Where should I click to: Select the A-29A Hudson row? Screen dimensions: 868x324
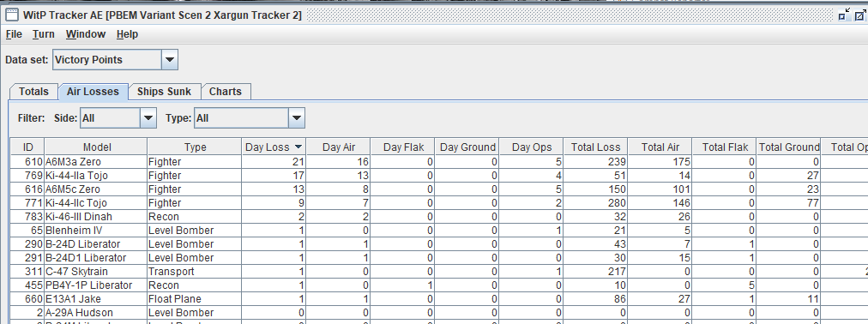coord(439,312)
